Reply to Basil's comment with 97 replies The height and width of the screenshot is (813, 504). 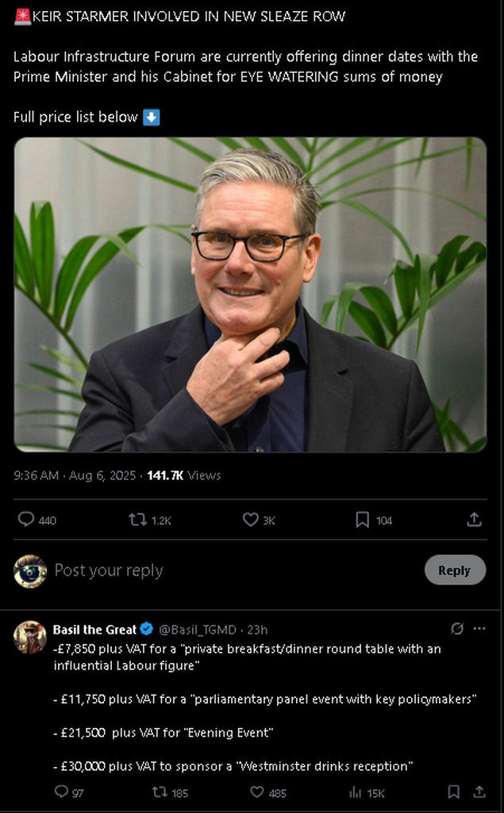pyautogui.click(x=61, y=792)
